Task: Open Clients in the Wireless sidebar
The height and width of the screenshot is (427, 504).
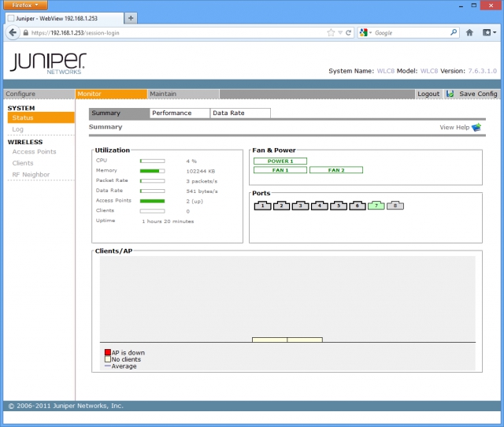Action: point(23,163)
